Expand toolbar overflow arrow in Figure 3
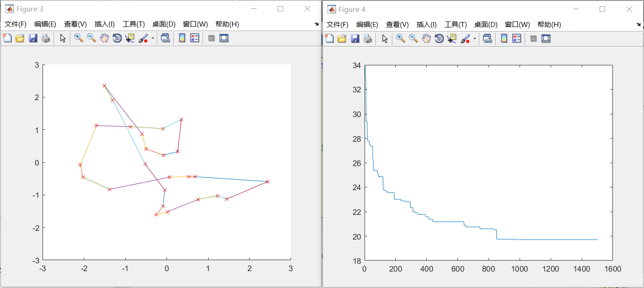 pos(317,24)
